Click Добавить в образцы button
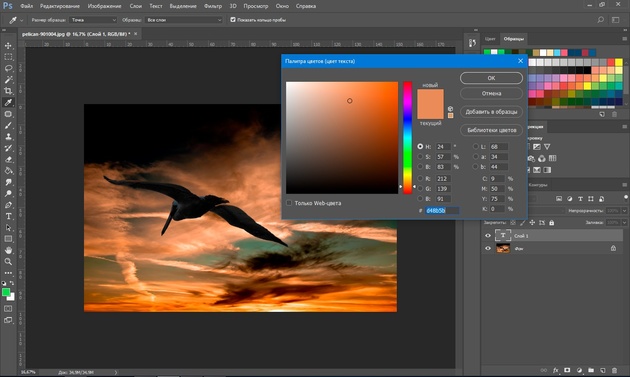630x377 pixels. tap(491, 112)
